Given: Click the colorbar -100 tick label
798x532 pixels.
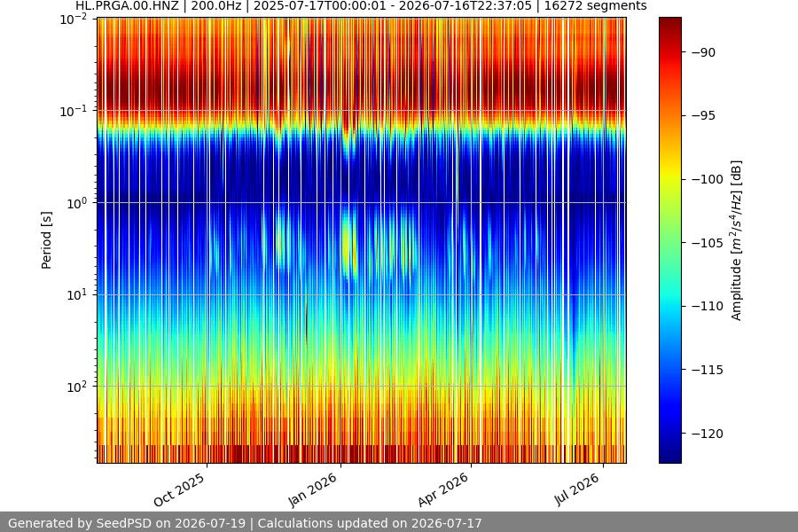Looking at the screenshot, I should tap(707, 180).
